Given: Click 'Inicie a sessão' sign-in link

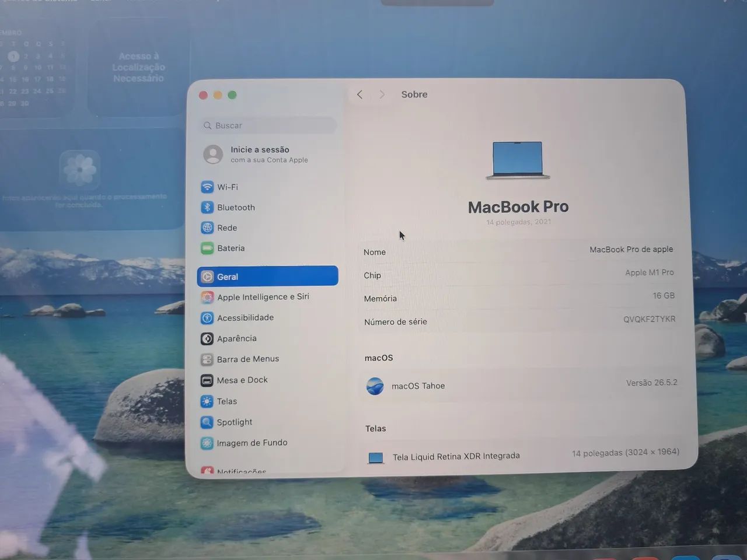Looking at the screenshot, I should [x=260, y=149].
